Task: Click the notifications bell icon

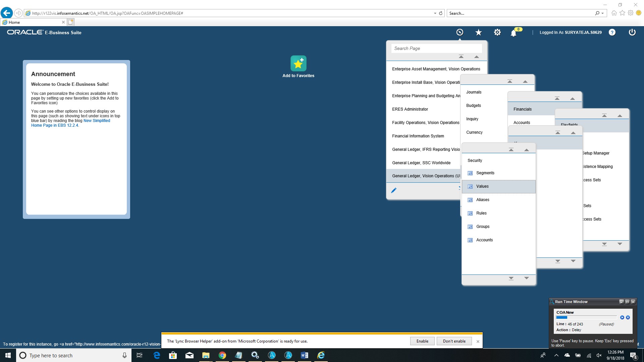Action: 514,33
